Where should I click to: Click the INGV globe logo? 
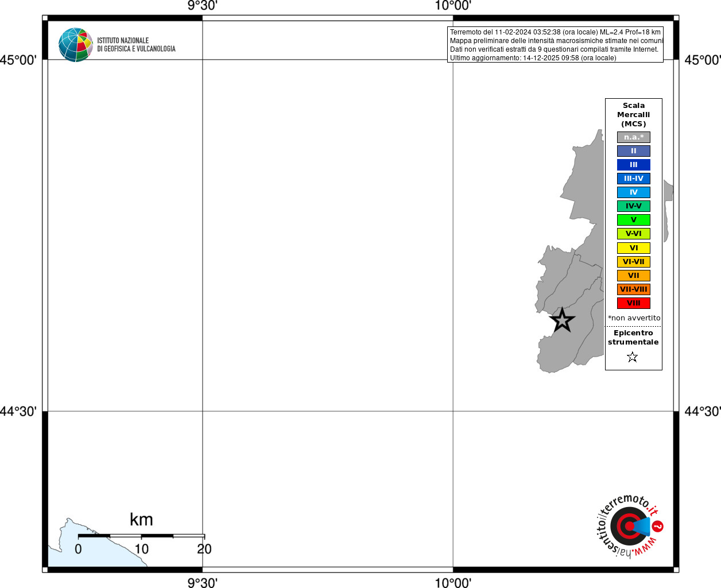click(75, 45)
